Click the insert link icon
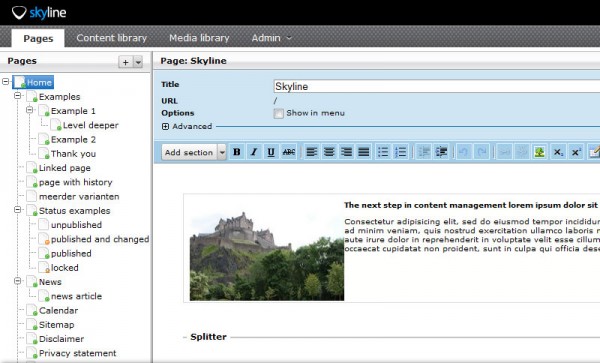600x363 pixels. point(504,152)
